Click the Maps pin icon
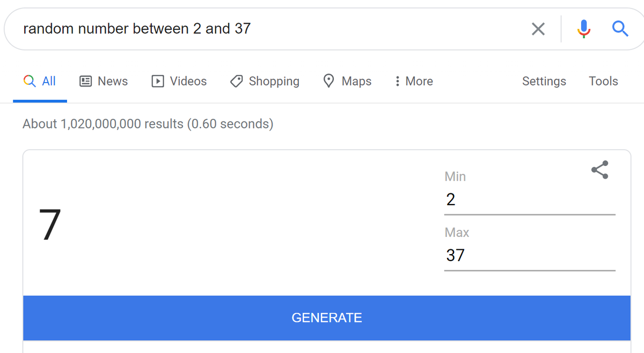The width and height of the screenshot is (644, 353). pos(329,81)
